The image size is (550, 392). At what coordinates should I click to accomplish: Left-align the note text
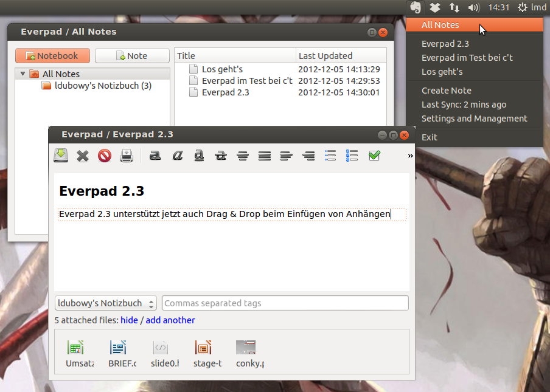(x=286, y=156)
